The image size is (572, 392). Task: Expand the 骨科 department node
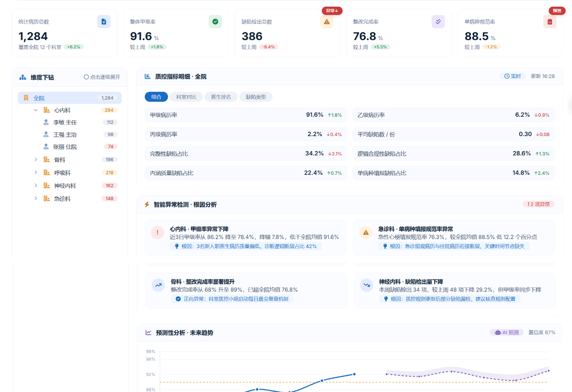pyautogui.click(x=36, y=159)
